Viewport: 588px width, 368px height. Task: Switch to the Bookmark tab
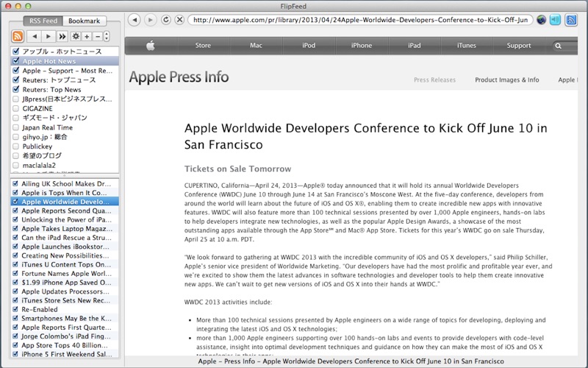pyautogui.click(x=84, y=21)
